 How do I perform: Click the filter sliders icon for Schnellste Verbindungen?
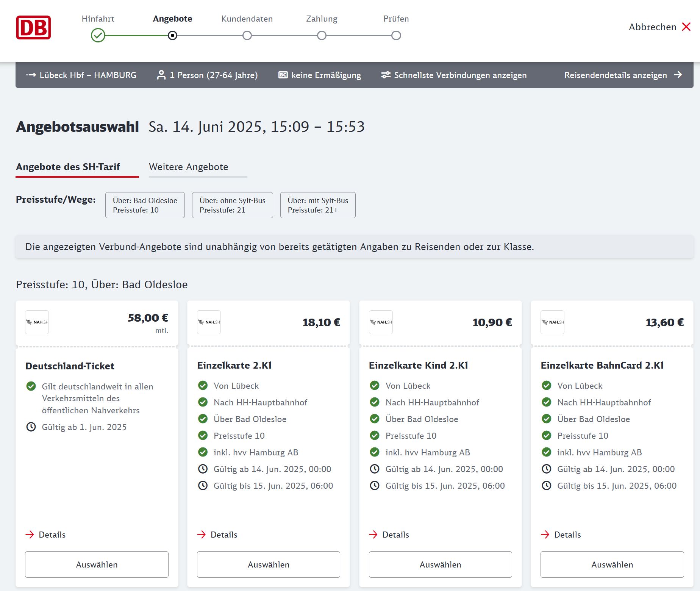coord(386,75)
